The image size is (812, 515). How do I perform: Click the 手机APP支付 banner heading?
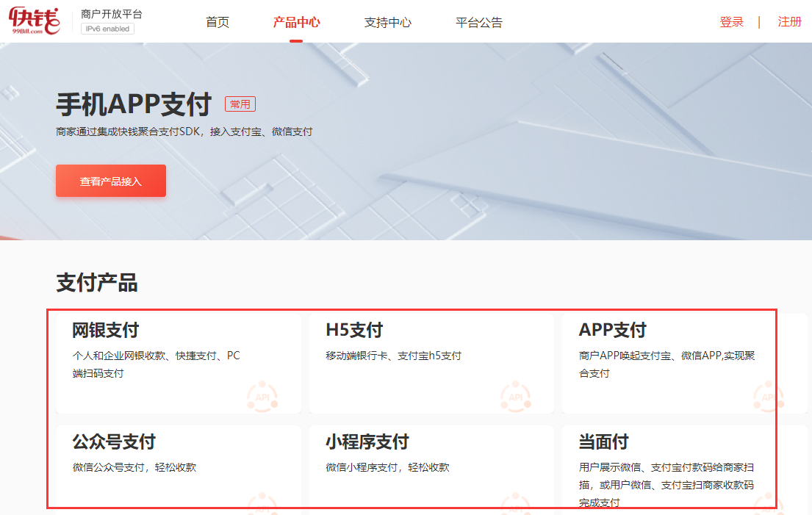[134, 104]
